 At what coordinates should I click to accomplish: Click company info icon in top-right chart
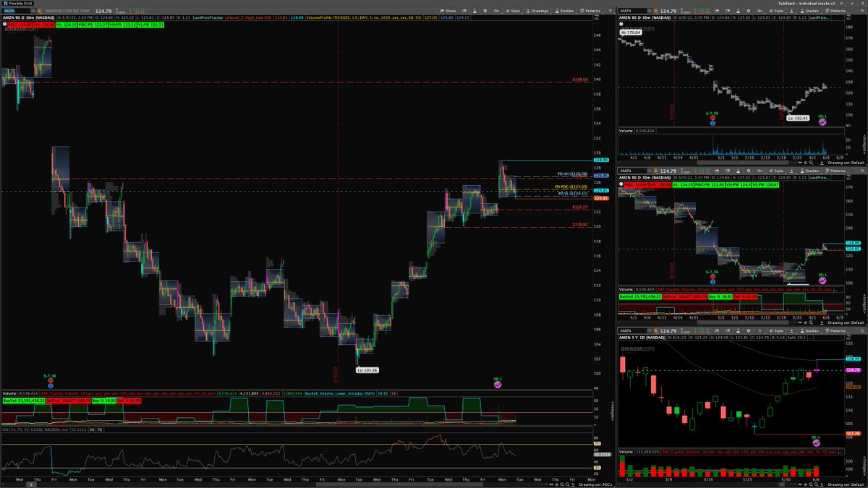pos(656,11)
